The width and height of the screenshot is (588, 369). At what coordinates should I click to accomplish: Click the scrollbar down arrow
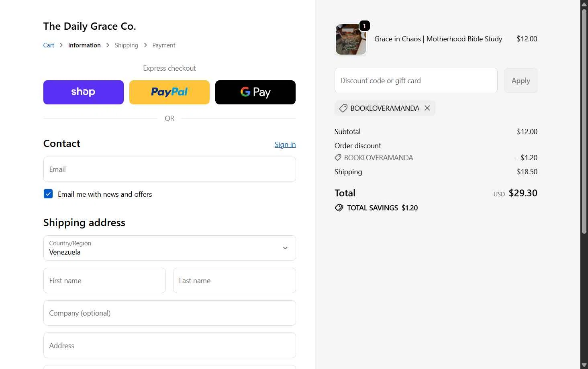point(584,365)
